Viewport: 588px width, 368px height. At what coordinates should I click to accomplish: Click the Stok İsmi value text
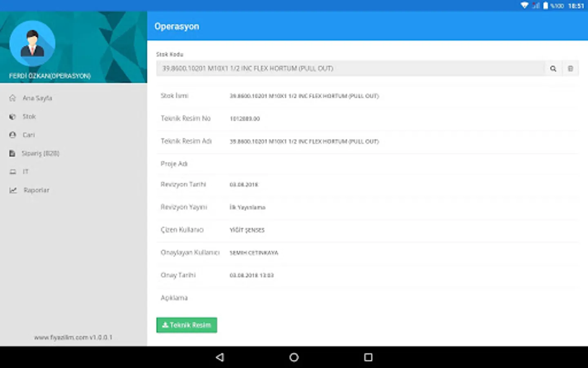tap(304, 96)
